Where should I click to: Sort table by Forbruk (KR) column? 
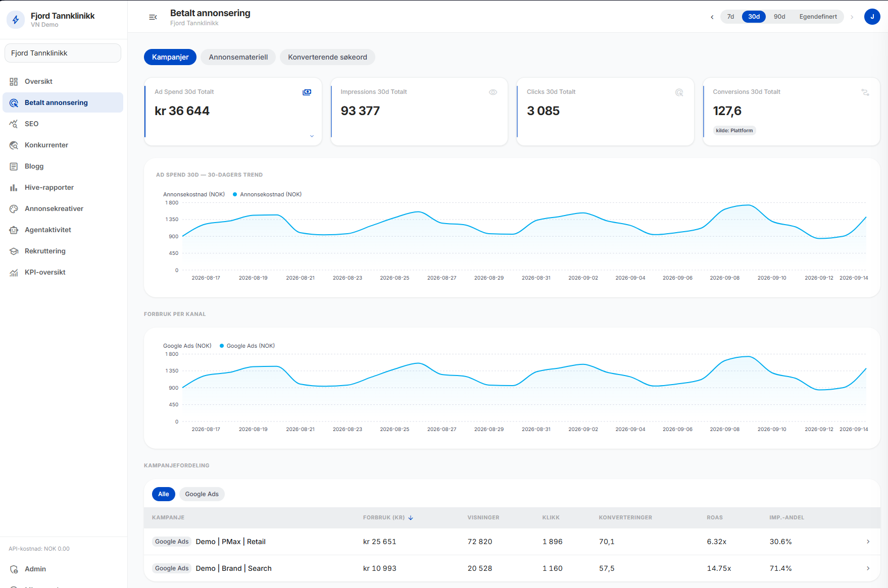(388, 518)
